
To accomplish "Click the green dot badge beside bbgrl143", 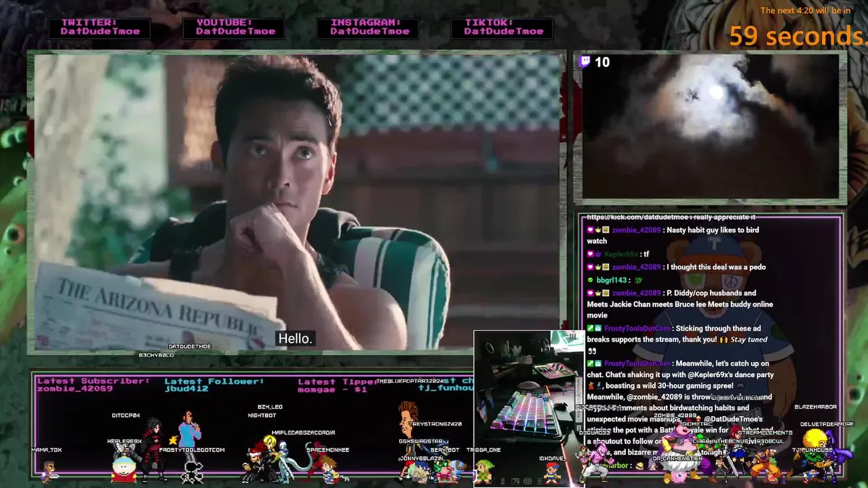I will (x=590, y=280).
